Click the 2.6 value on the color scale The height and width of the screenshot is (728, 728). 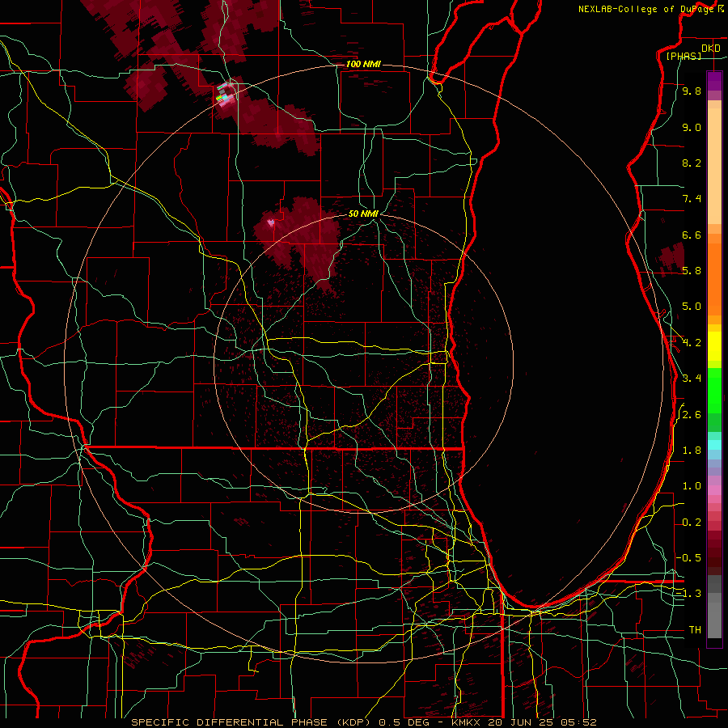692,415
